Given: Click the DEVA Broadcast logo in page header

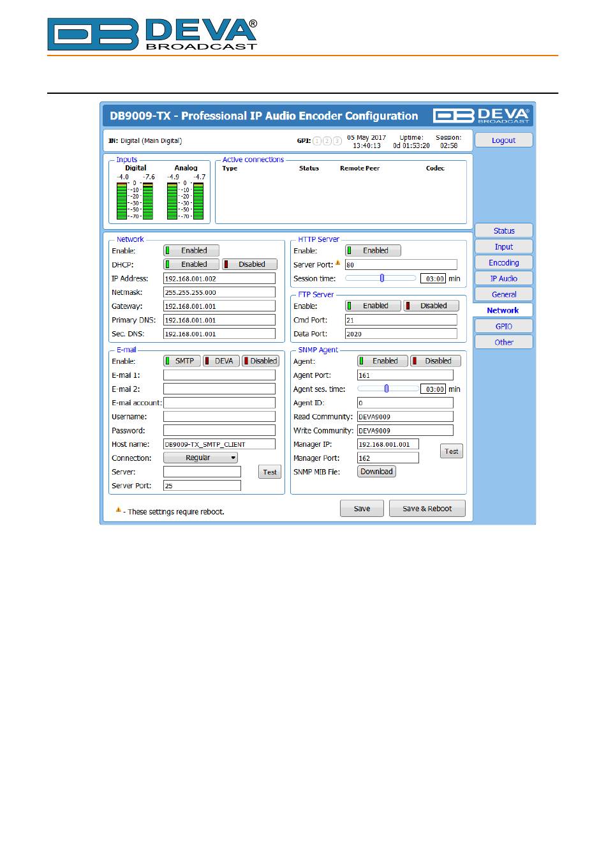Looking at the screenshot, I should click(x=152, y=34).
